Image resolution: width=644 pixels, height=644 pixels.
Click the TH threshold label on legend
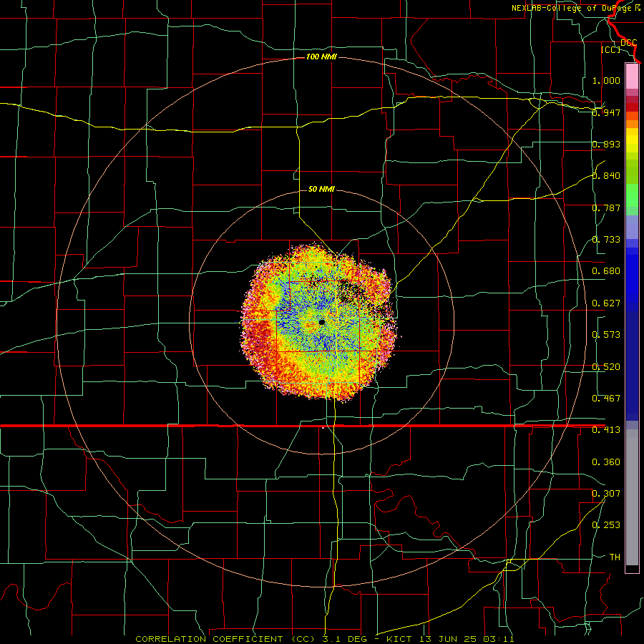615,557
